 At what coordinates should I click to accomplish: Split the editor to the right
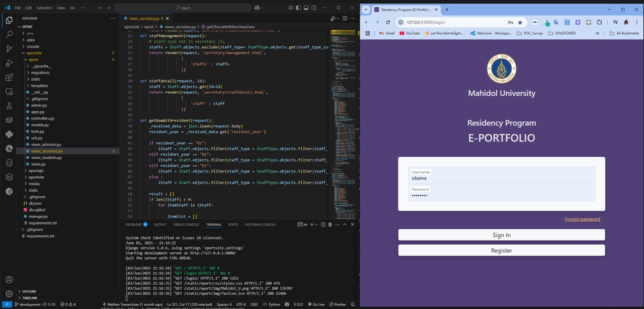(x=345, y=19)
